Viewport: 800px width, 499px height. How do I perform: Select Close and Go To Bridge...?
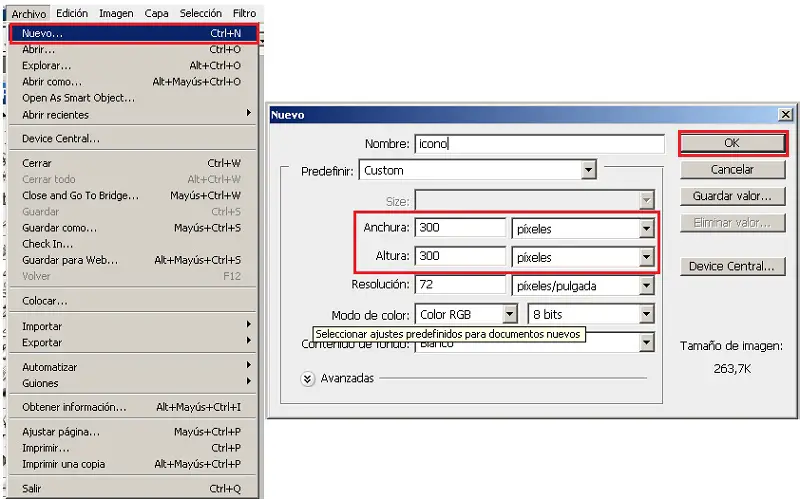133,195
